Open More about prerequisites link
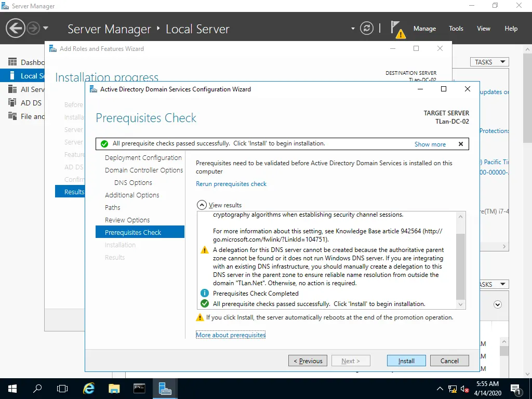532x399 pixels. point(231,335)
